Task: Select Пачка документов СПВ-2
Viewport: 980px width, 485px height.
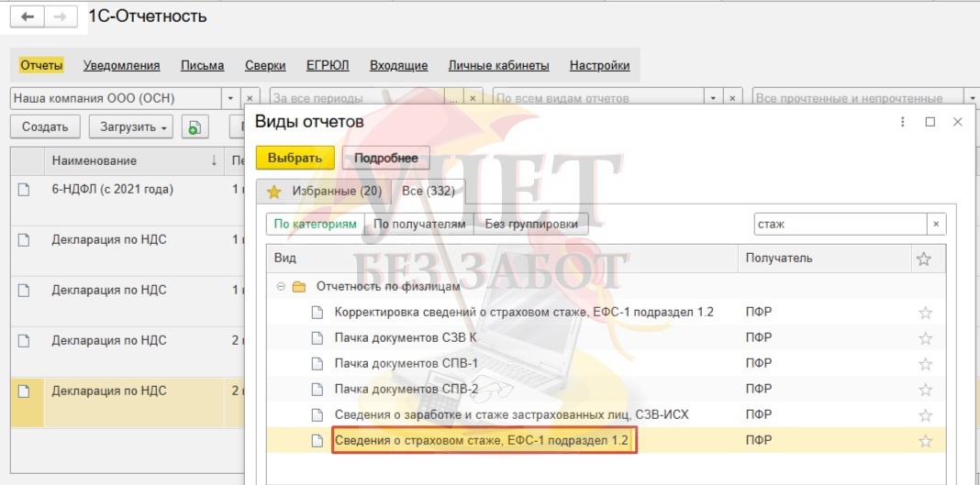Action: 406,388
